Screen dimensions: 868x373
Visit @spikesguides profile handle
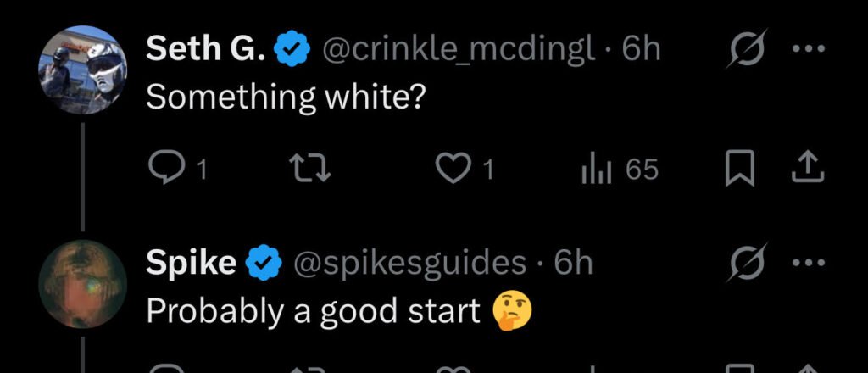[x=409, y=264]
